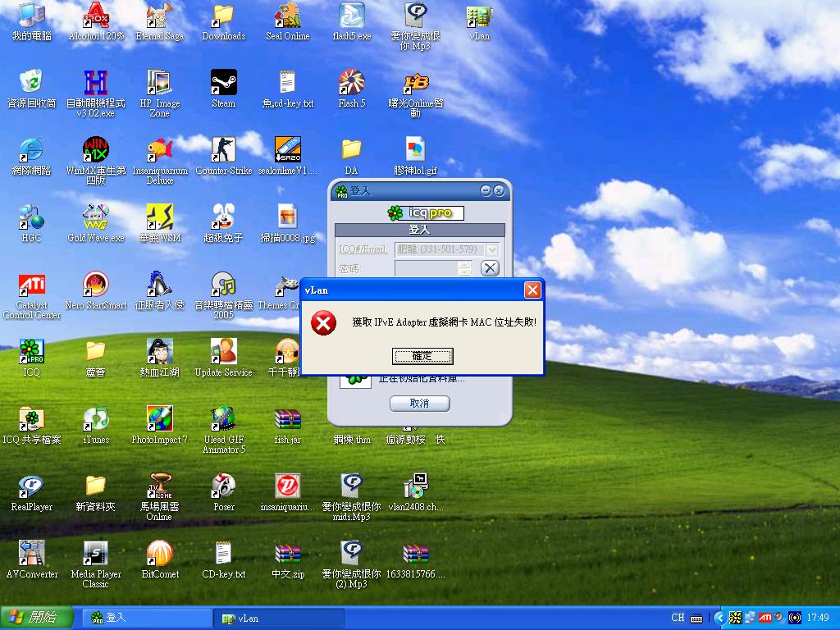This screenshot has width=840, height=630.
Task: Select the Eternal Saga shortcut
Action: 160,22
